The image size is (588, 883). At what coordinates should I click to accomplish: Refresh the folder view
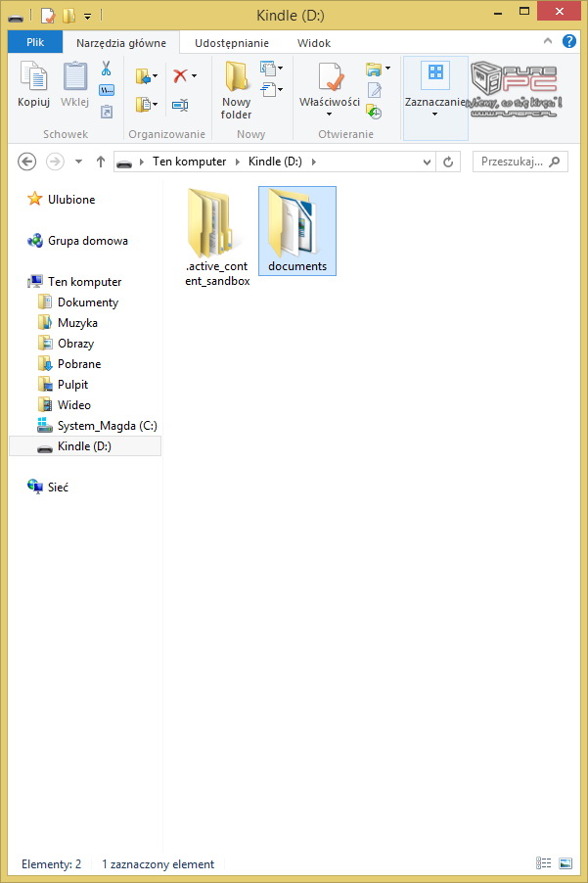pyautogui.click(x=448, y=162)
